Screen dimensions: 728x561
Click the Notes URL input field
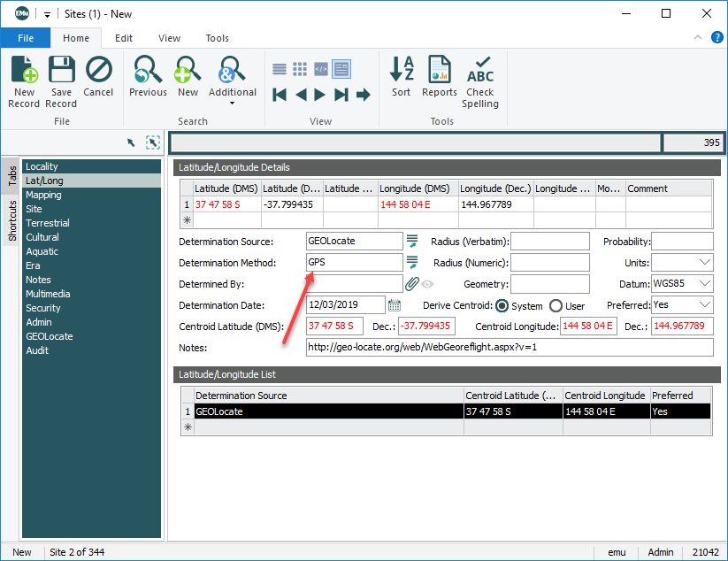(509, 348)
